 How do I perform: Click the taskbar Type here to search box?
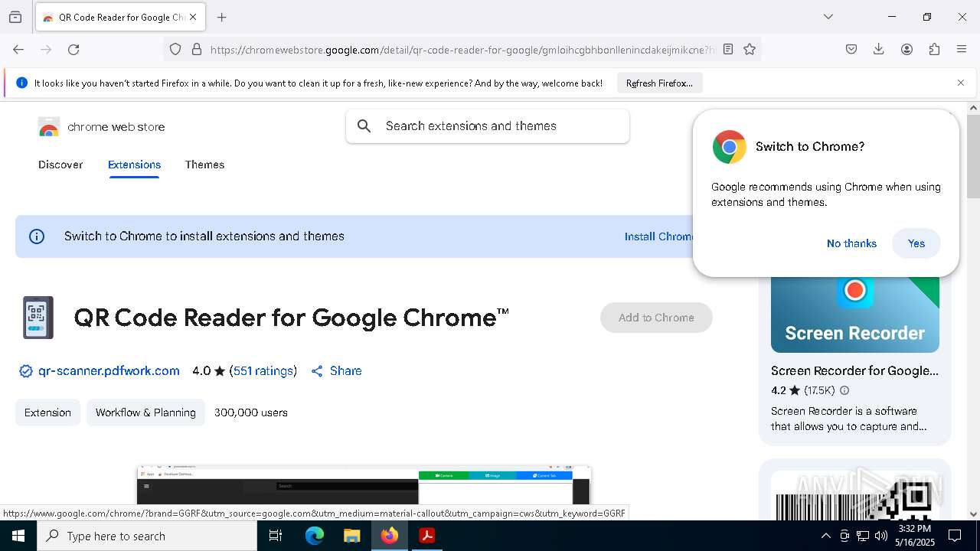147,536
